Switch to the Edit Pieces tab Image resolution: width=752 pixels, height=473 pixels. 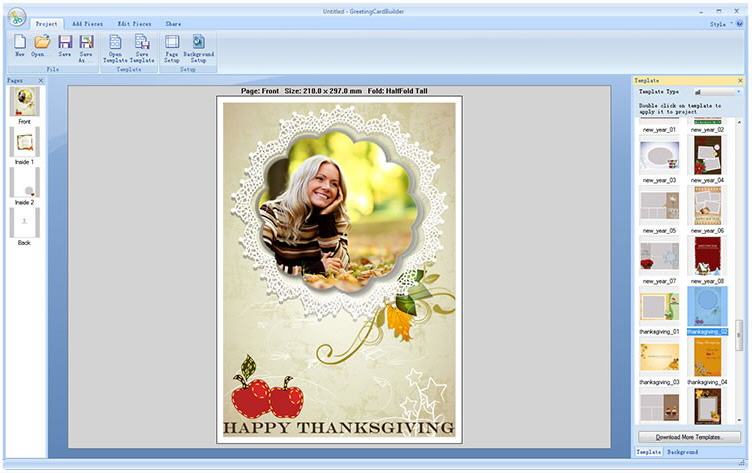point(134,24)
